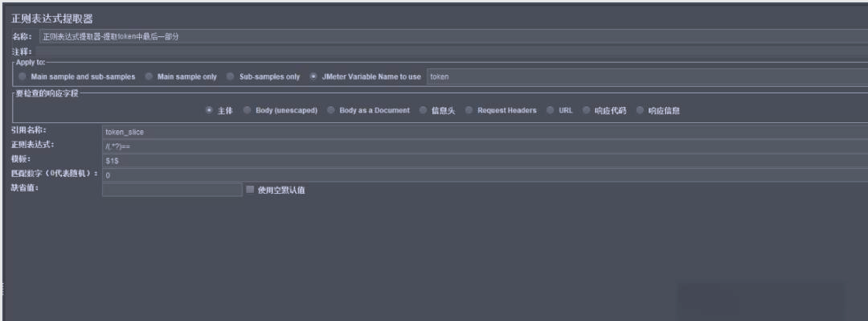Click the 模板 field showing $1$

485,161
